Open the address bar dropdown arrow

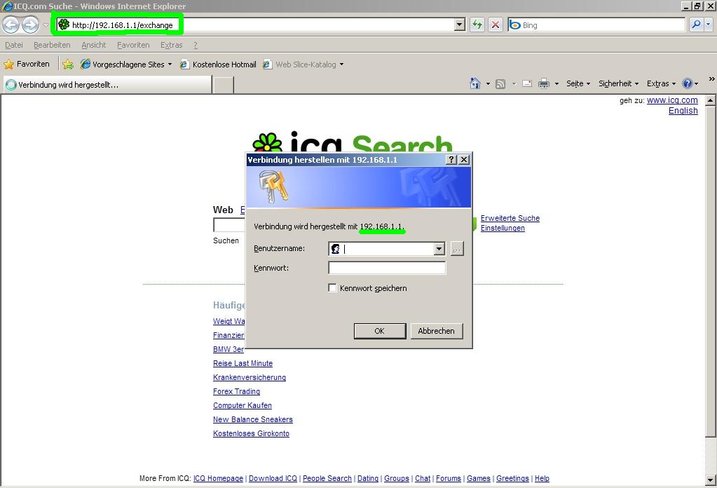coord(460,25)
